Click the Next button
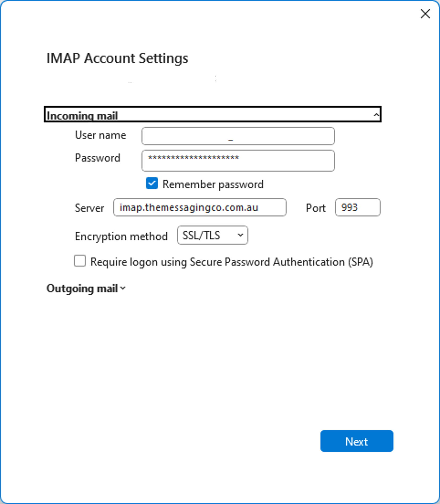 [357, 441]
